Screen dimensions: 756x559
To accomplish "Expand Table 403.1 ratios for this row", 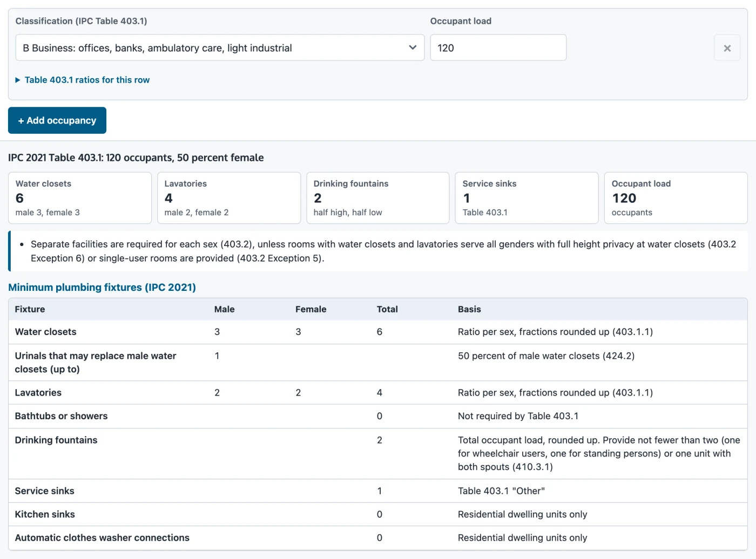I will [83, 80].
